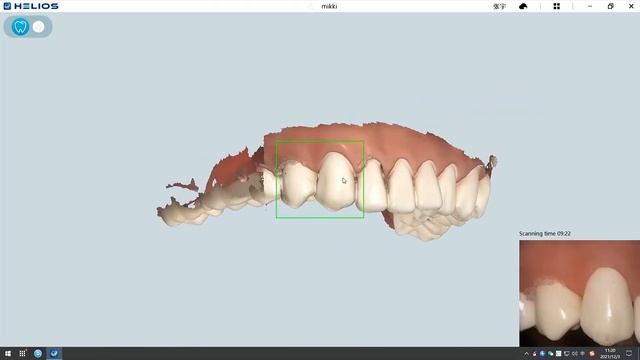
Task: Click the user name in title bar
Action: tap(499, 6)
